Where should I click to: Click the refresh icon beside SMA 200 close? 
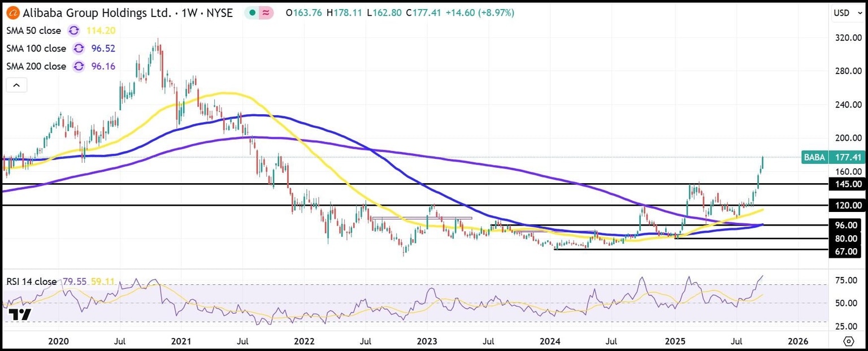(x=79, y=66)
